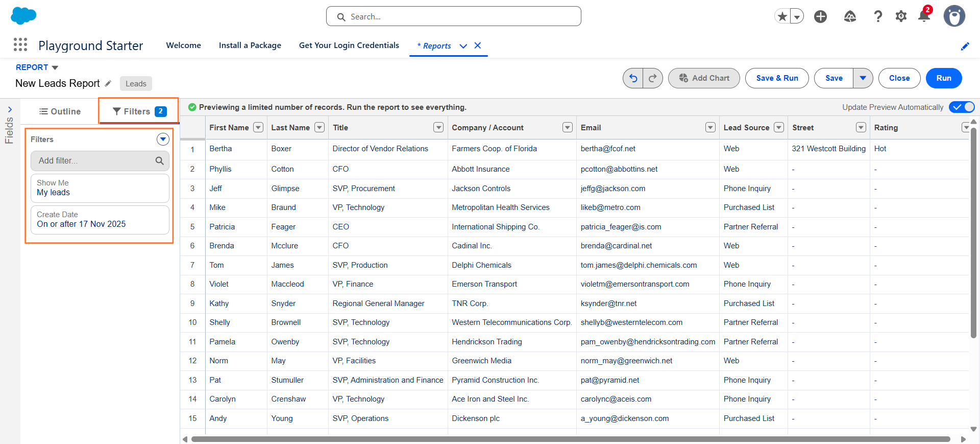This screenshot has height=444, width=980.
Task: Open the global actions plus icon
Action: pos(820,16)
